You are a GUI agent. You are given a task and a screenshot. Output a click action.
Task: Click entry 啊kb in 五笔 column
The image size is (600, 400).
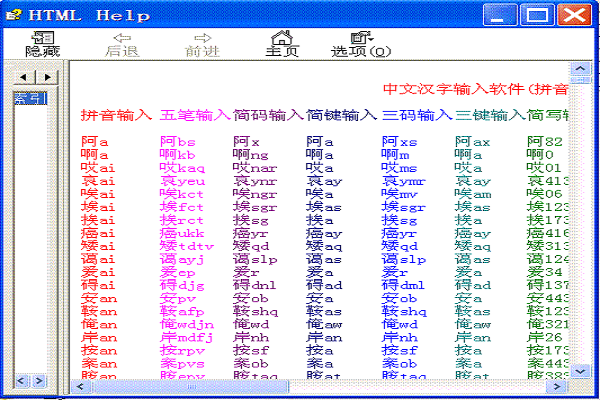[x=178, y=155]
